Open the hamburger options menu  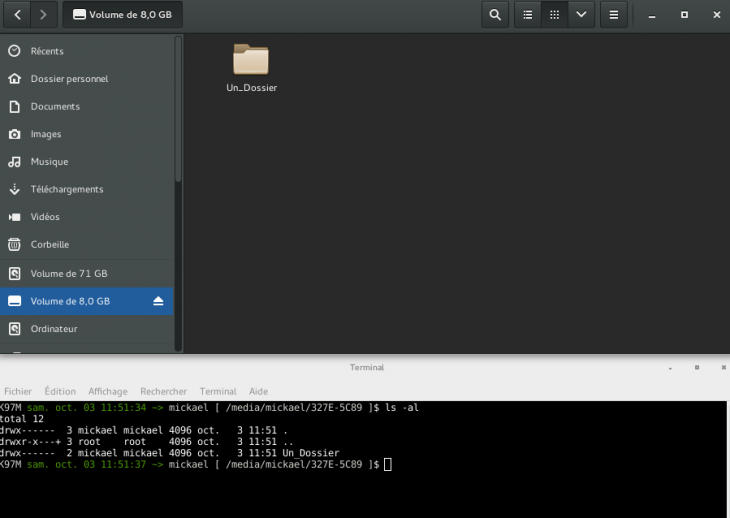pyautogui.click(x=613, y=15)
